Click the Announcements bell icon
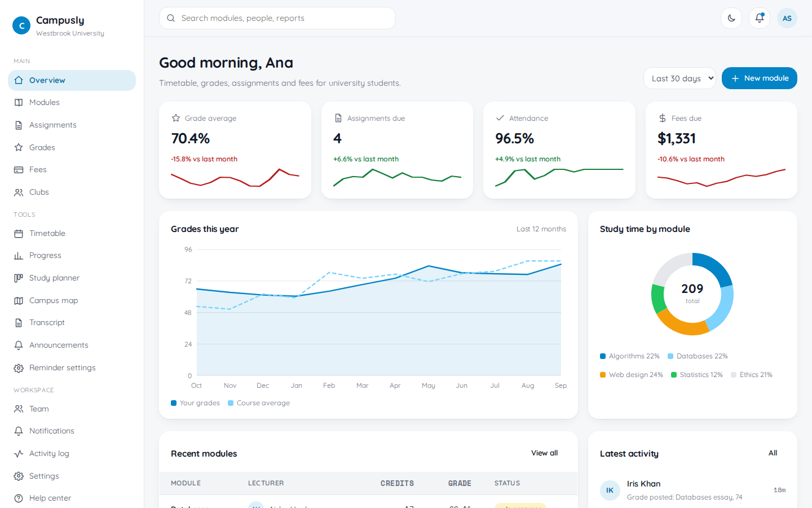This screenshot has width=812, height=508. pos(19,345)
